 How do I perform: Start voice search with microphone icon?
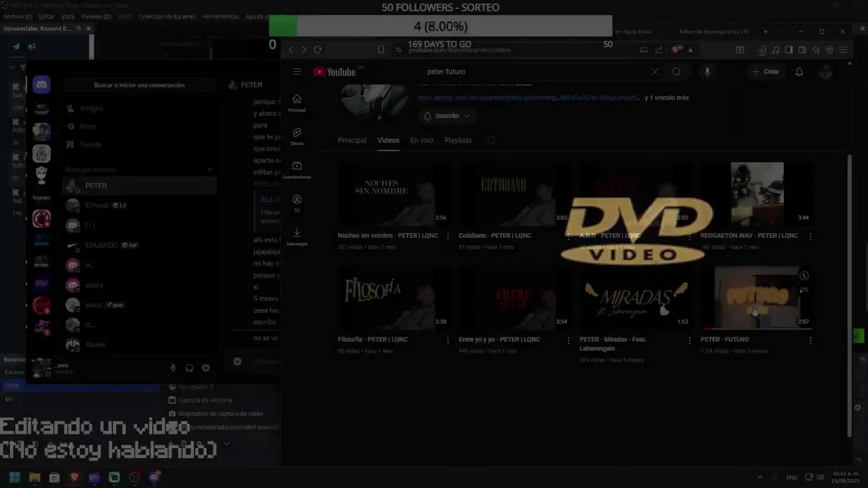click(x=707, y=72)
